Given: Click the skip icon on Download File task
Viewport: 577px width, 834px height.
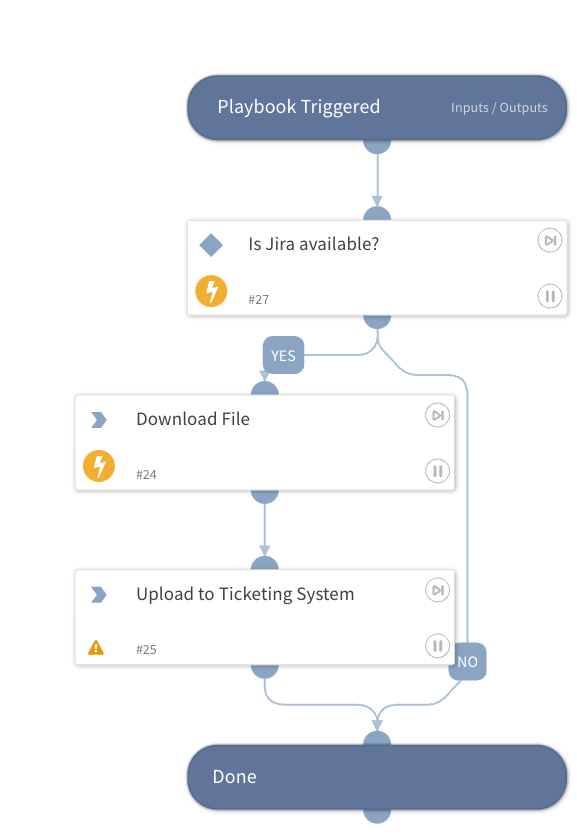Looking at the screenshot, I should coord(438,415).
